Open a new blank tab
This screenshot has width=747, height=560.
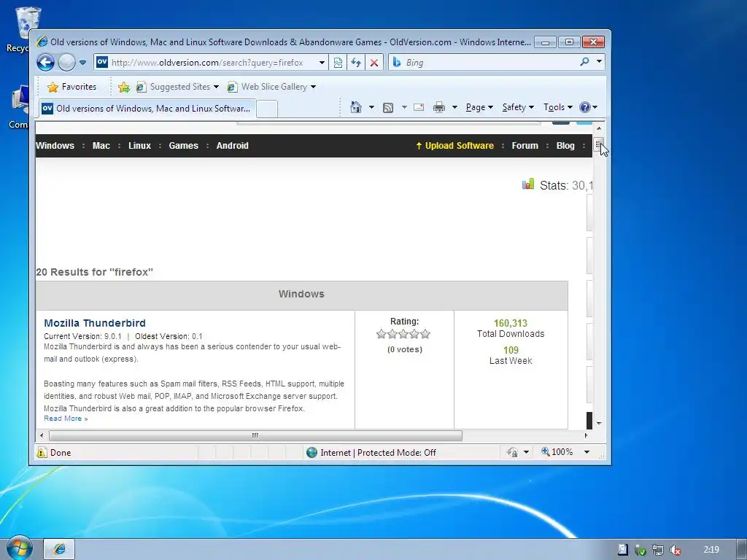click(267, 109)
